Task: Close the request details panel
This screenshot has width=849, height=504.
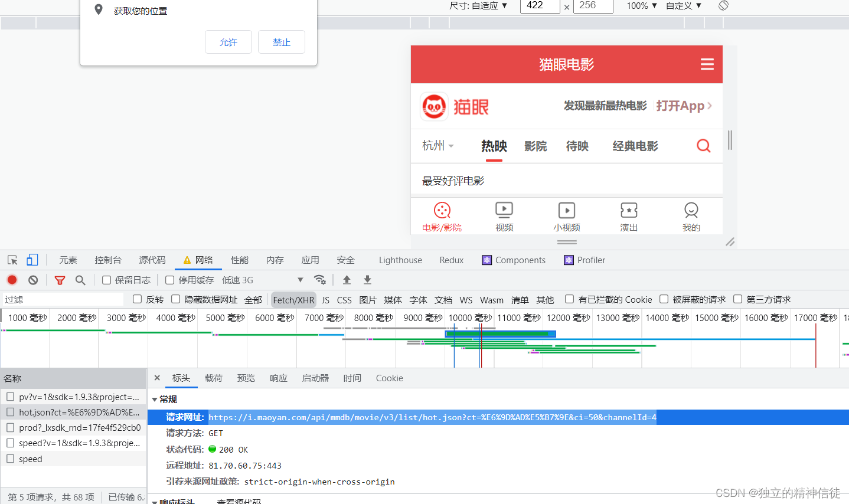Action: 157,378
